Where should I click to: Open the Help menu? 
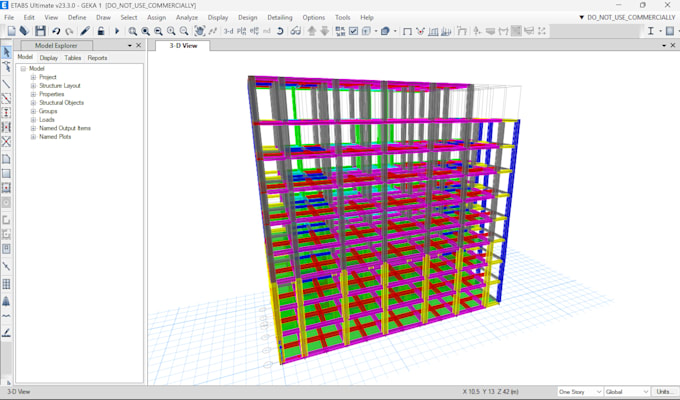click(x=367, y=17)
